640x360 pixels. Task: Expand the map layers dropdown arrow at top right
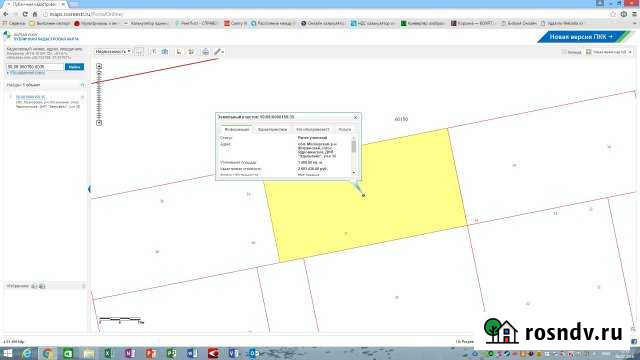tap(630, 52)
